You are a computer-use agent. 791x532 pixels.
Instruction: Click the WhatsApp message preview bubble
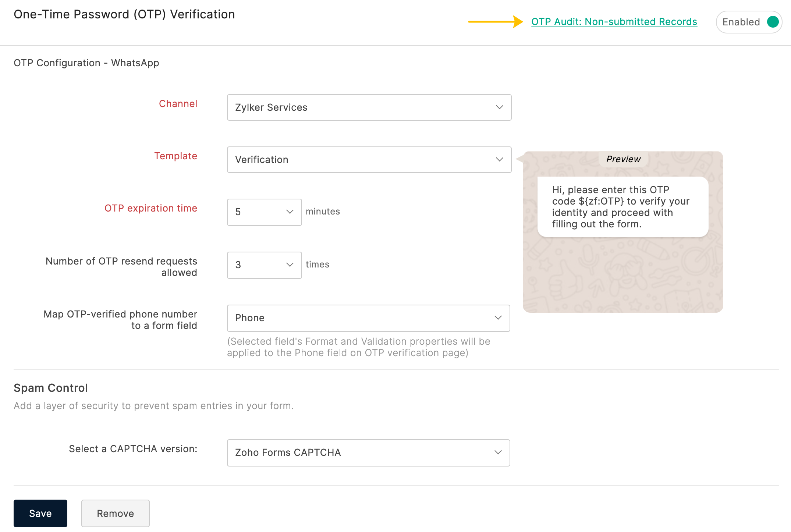622,207
